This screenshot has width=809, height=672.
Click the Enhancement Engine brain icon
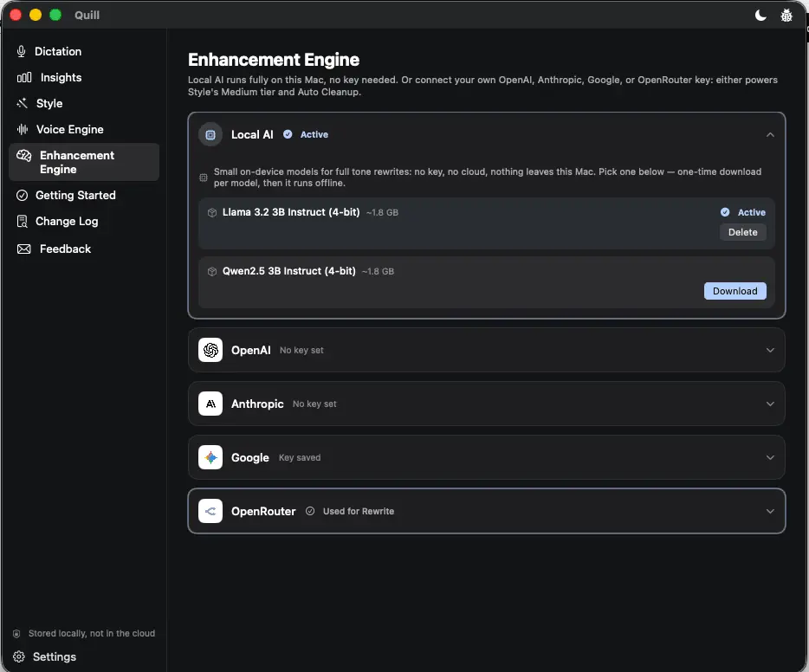24,155
